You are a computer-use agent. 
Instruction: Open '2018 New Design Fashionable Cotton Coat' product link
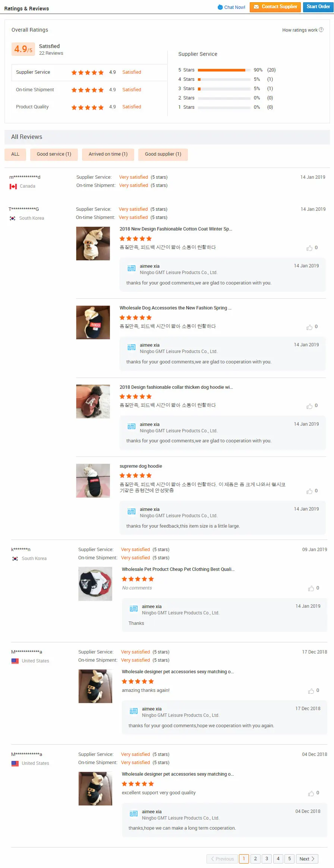[176, 229]
